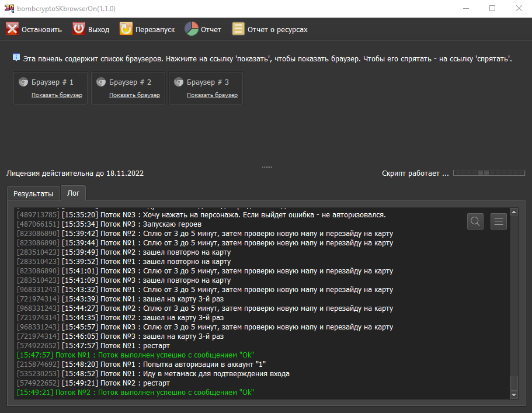Select the Лог tab
The width and height of the screenshot is (532, 413).
pyautogui.click(x=73, y=193)
